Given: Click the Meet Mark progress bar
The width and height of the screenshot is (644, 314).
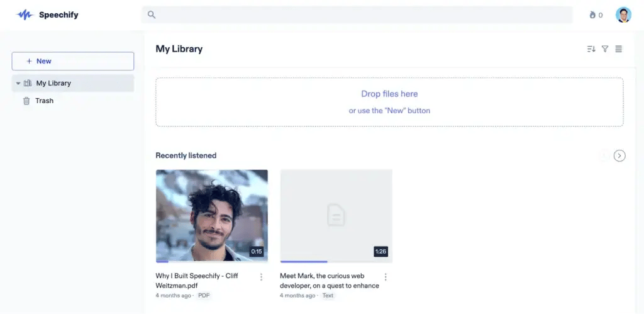Looking at the screenshot, I should (x=304, y=261).
